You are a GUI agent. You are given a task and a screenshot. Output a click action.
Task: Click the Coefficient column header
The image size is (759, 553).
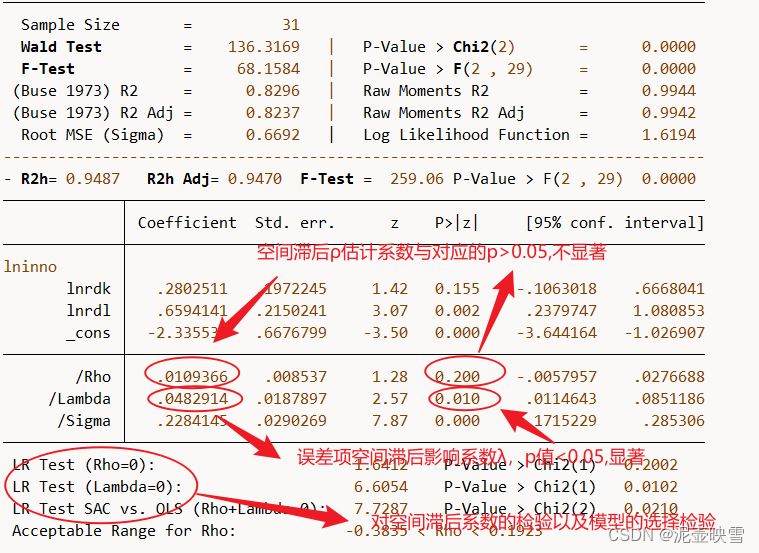(187, 223)
